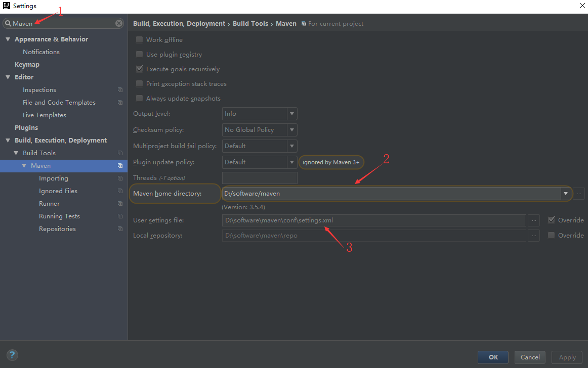Select Runner under Maven

click(49, 204)
